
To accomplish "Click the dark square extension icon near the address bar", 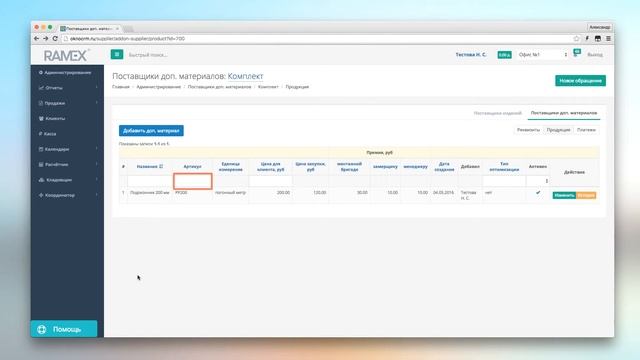I will [x=598, y=38].
